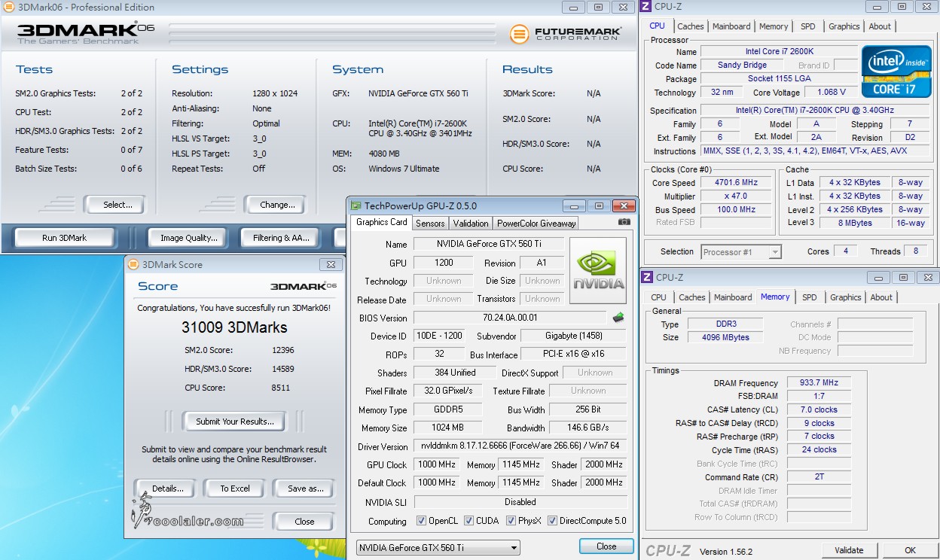The height and width of the screenshot is (560, 940).
Task: Click the Image Quality button
Action: [x=188, y=238]
